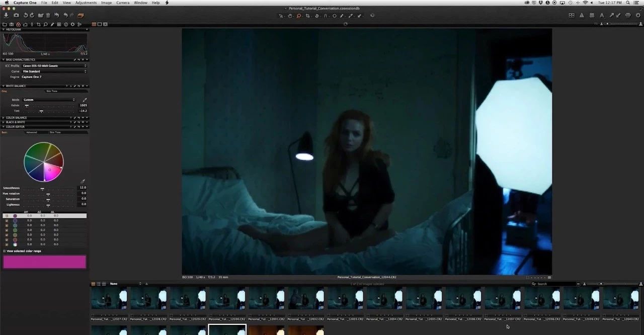The height and width of the screenshot is (335, 644).
Task: Toggle checkbox of the teal color row
Action: [7, 225]
